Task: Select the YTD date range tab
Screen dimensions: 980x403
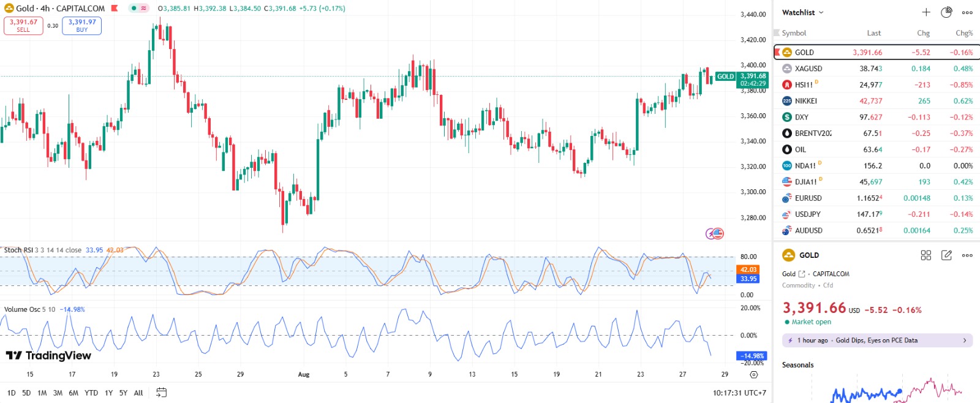Action: pos(91,393)
